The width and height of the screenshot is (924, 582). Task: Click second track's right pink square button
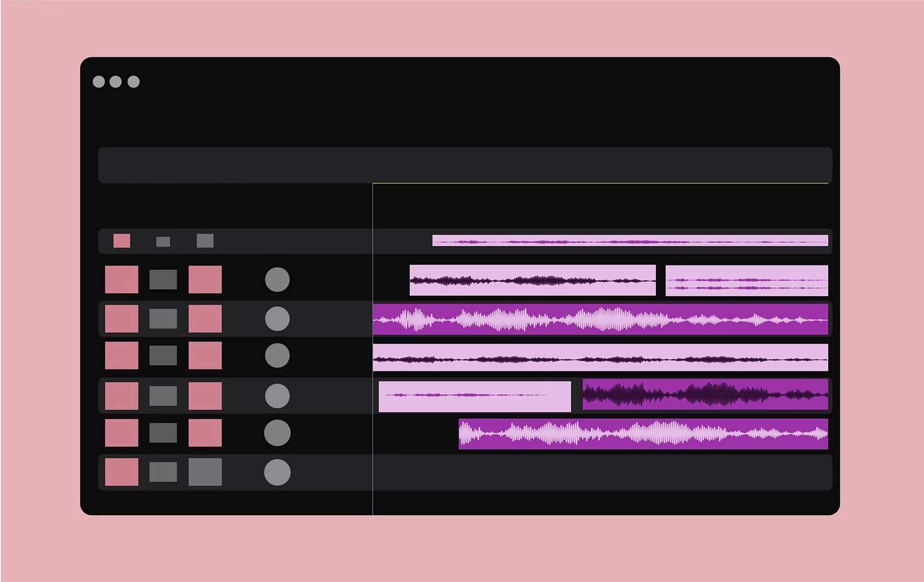205,319
